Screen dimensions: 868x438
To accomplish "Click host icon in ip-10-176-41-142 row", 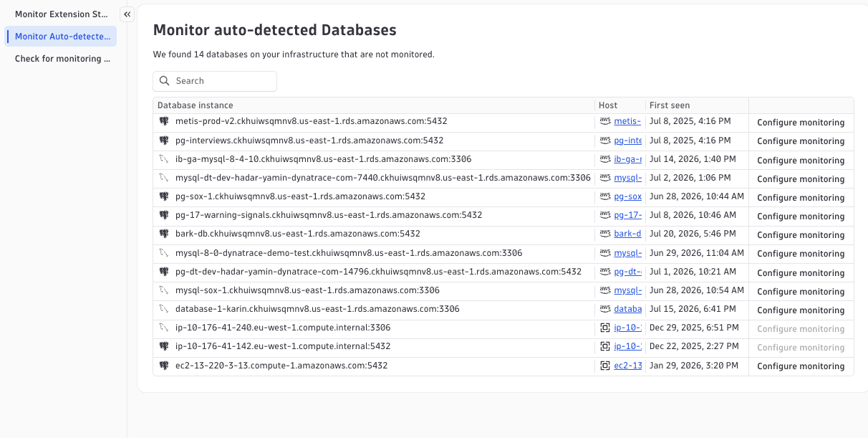I will [x=605, y=346].
